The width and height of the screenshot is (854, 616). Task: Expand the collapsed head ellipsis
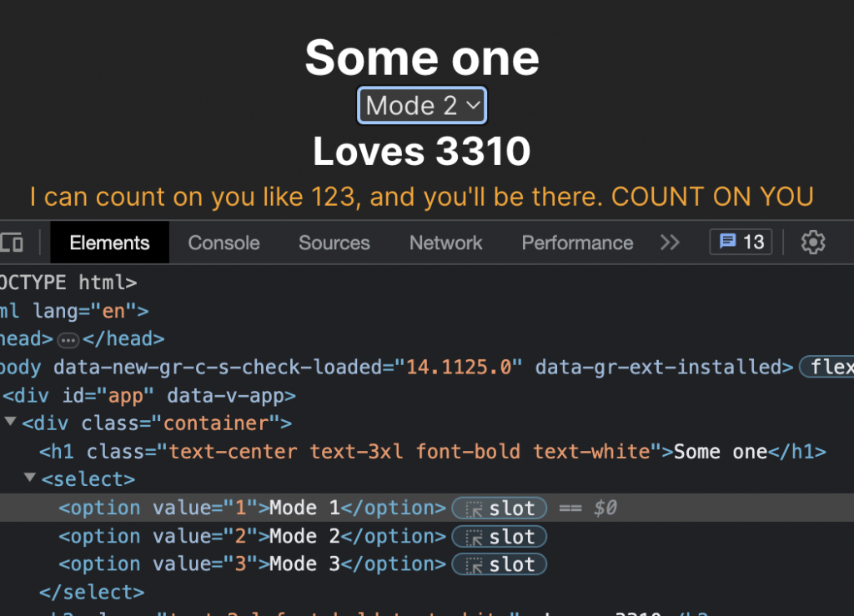pyautogui.click(x=68, y=341)
